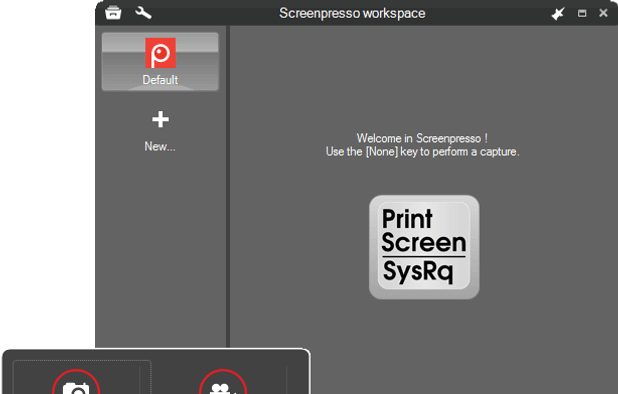The image size is (618, 394).
Task: Open the wrench settings icon
Action: 143,13
